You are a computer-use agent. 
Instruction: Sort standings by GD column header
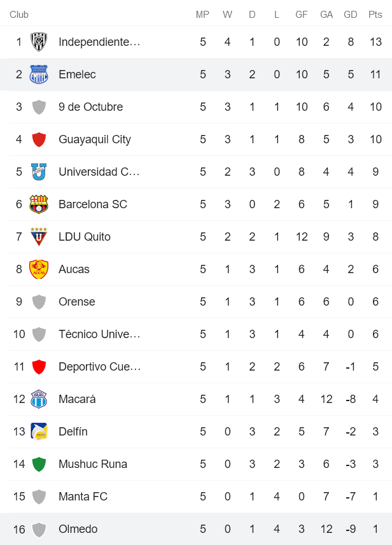(x=350, y=14)
